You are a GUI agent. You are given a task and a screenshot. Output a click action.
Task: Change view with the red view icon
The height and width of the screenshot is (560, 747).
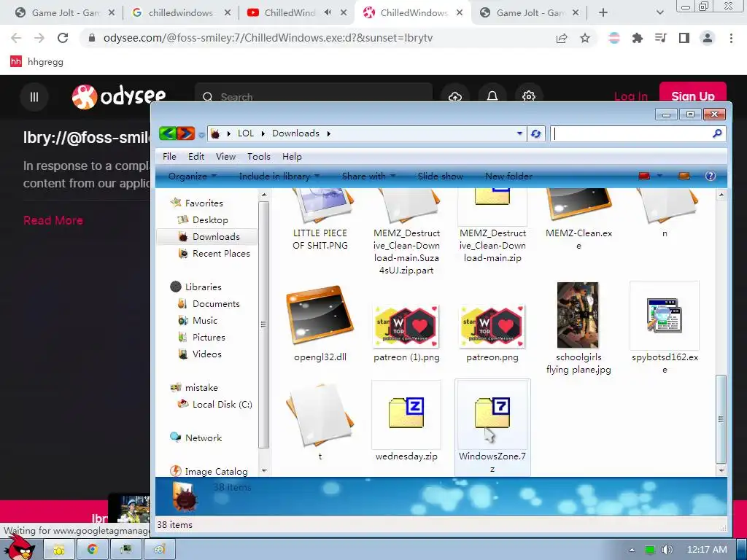(x=644, y=176)
